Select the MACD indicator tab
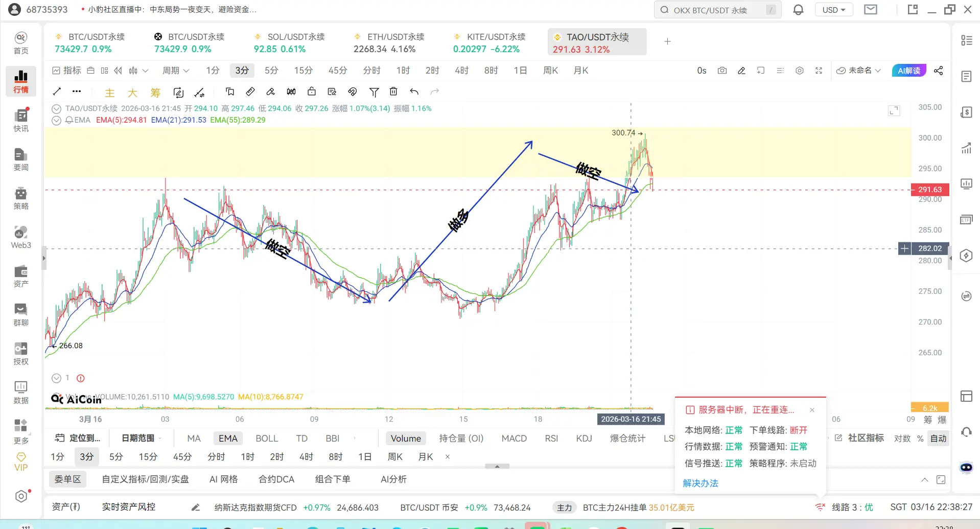Viewport: 980px width, 529px height. [x=514, y=439]
